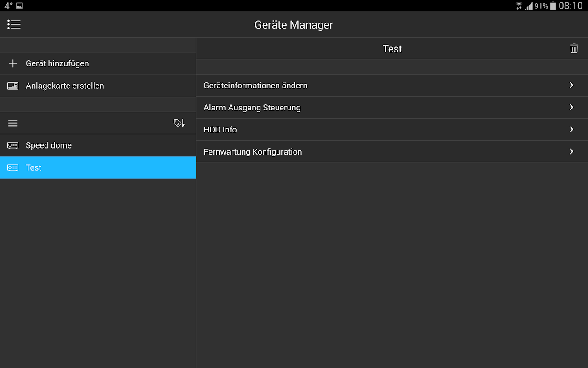Tap the battery indicator in status bar

pos(553,6)
